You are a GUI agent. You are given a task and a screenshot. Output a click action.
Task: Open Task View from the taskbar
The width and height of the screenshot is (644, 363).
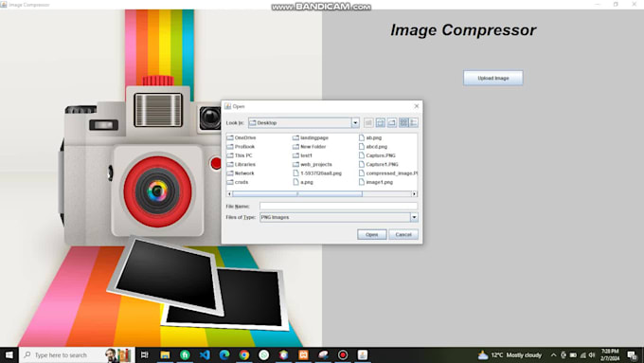tap(145, 354)
